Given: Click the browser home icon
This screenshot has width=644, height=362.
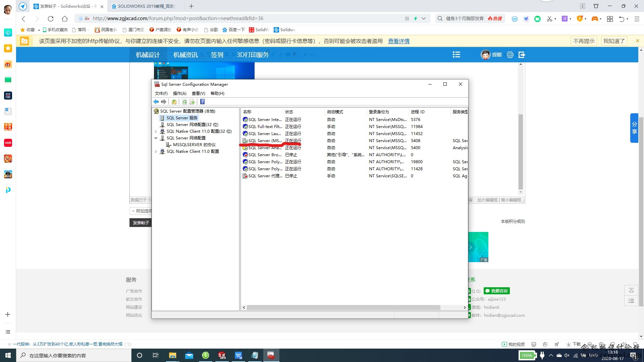Looking at the screenshot, I should point(65,19).
